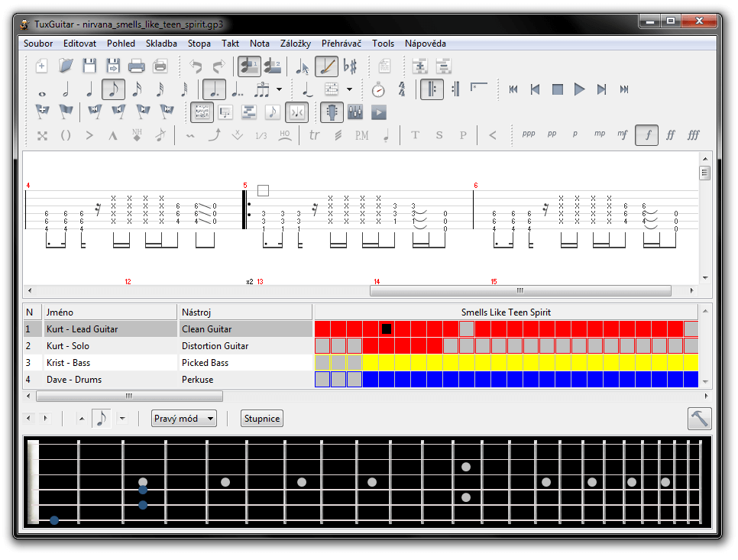Viewport: 738px width, 560px height.
Task: Print the score with the printer icon
Action: 137,66
